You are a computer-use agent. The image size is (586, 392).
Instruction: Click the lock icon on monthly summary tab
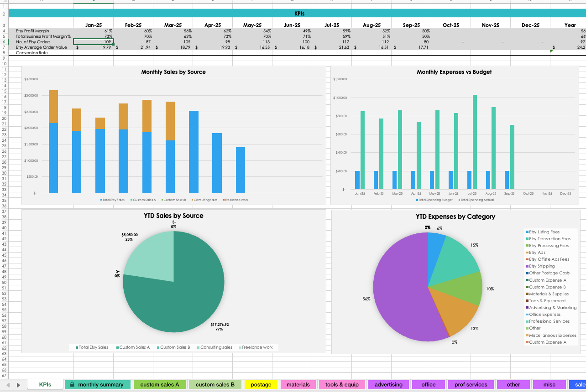tap(72, 384)
